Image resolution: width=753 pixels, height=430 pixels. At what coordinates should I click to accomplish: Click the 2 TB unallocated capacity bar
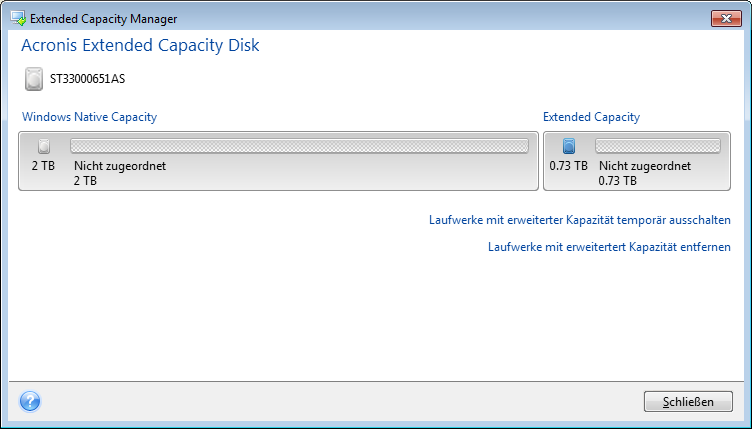pyautogui.click(x=299, y=146)
